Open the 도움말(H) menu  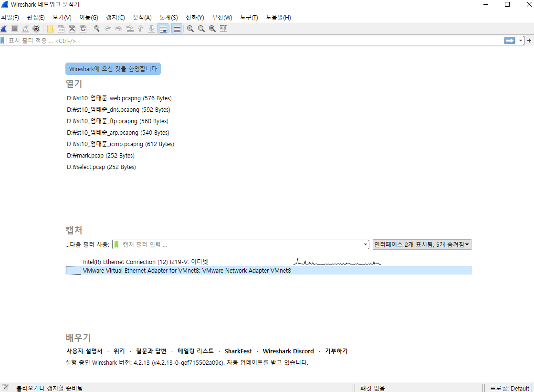tap(278, 17)
